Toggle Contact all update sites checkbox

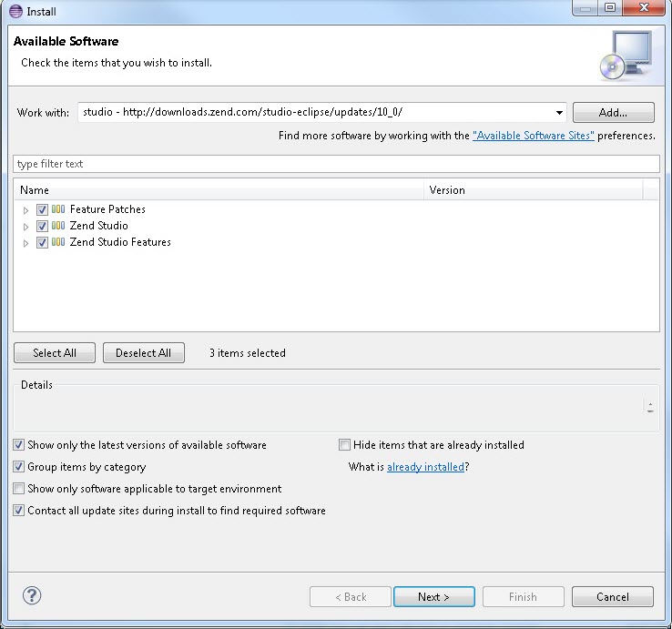pyautogui.click(x=18, y=511)
